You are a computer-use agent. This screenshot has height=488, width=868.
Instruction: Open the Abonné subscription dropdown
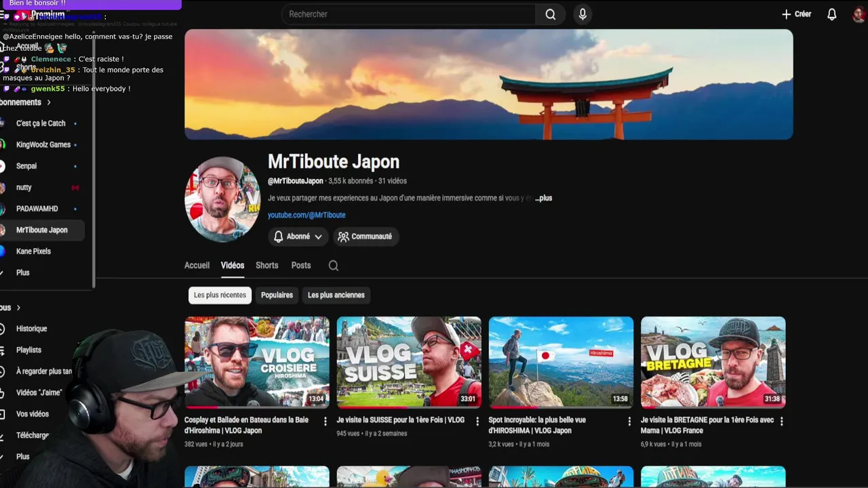(298, 237)
